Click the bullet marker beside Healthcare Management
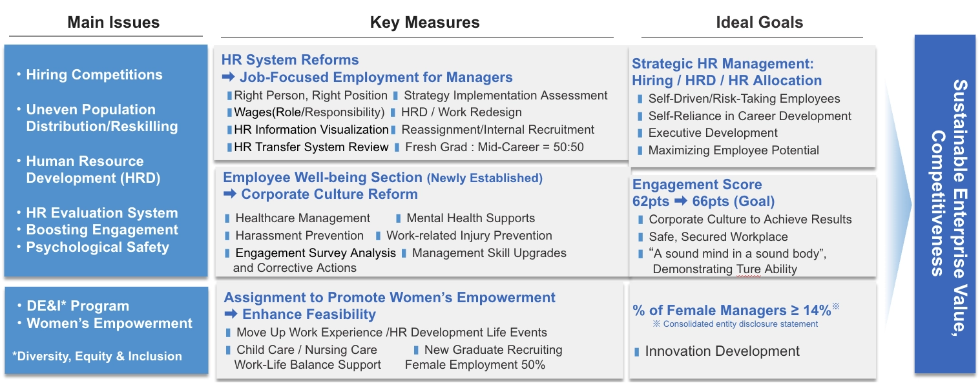The width and height of the screenshot is (980, 392). pos(227,218)
